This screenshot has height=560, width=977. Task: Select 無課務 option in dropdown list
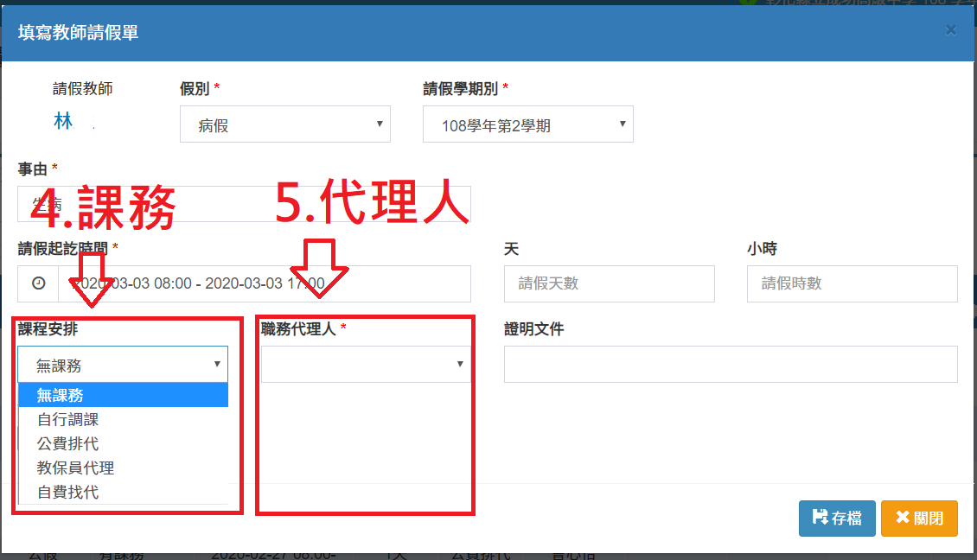click(x=124, y=395)
